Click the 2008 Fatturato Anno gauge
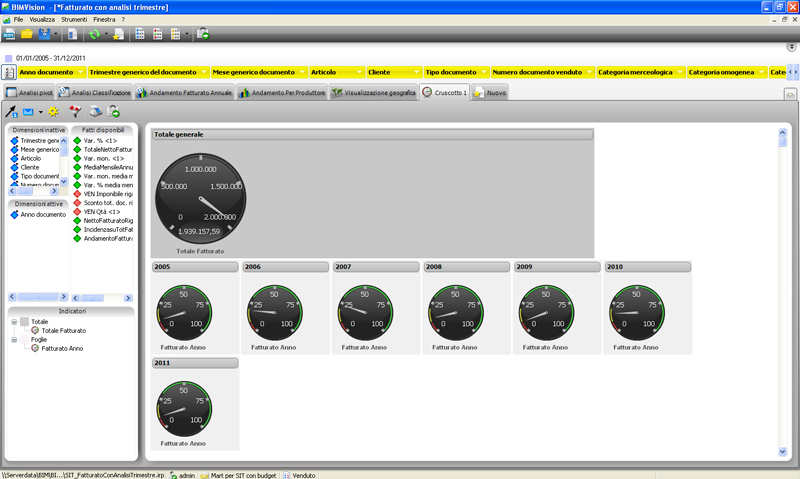800x479 pixels. [x=455, y=313]
